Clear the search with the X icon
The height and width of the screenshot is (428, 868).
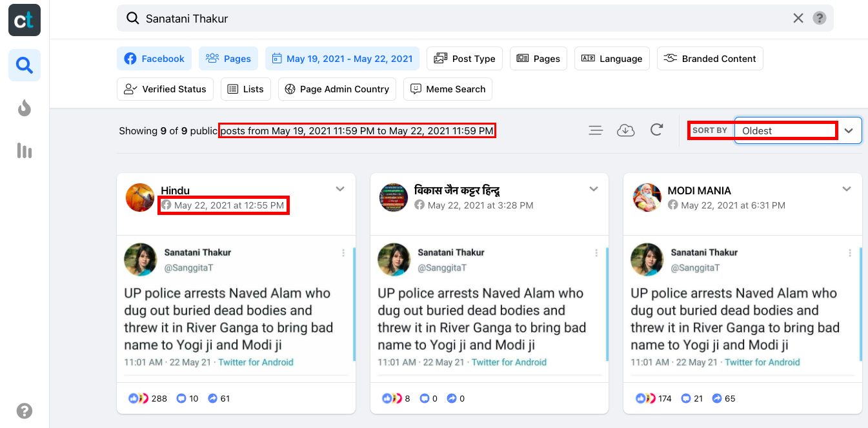point(798,18)
